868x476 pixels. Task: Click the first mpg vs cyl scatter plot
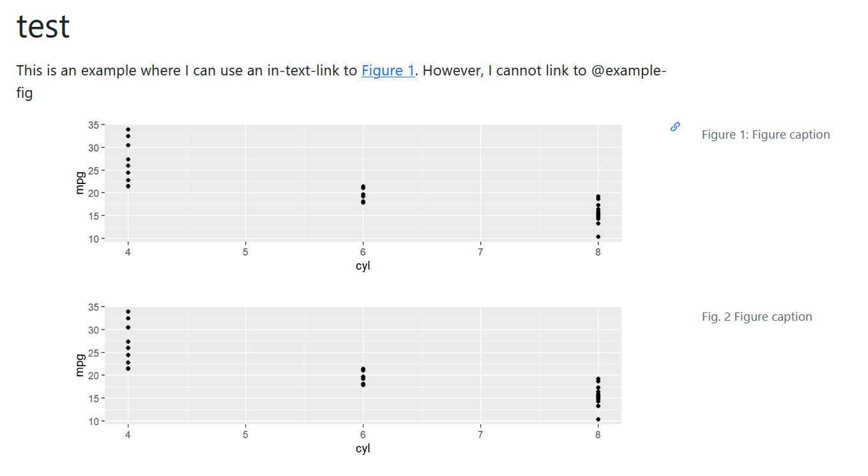tap(348, 196)
